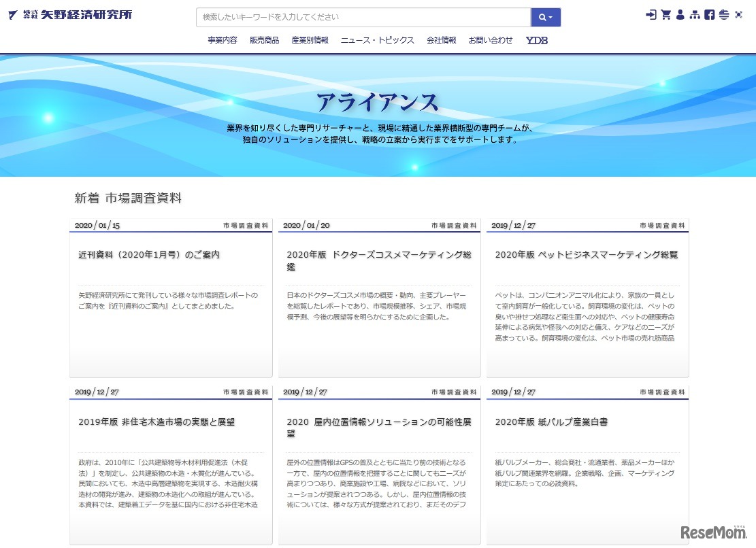Click the YDB navigation link
The width and height of the screenshot is (756, 548).
click(x=536, y=40)
